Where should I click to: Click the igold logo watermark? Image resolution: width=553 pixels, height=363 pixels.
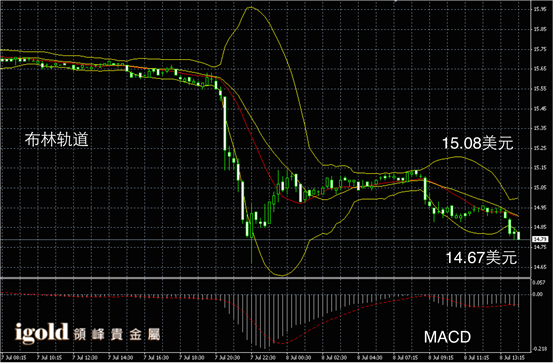tap(42, 333)
